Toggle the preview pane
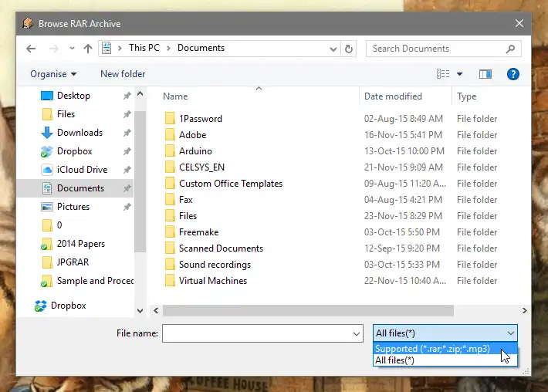 [485, 74]
